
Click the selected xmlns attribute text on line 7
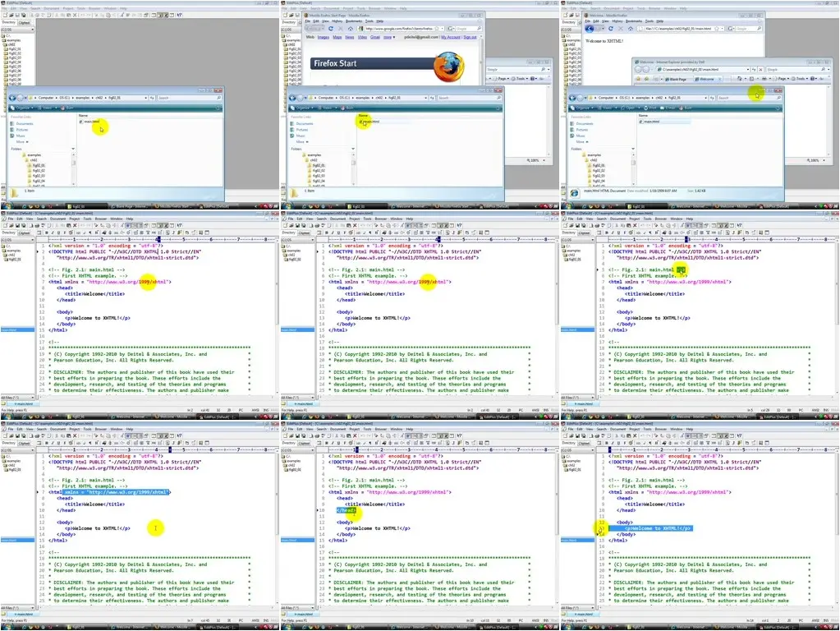116,492
